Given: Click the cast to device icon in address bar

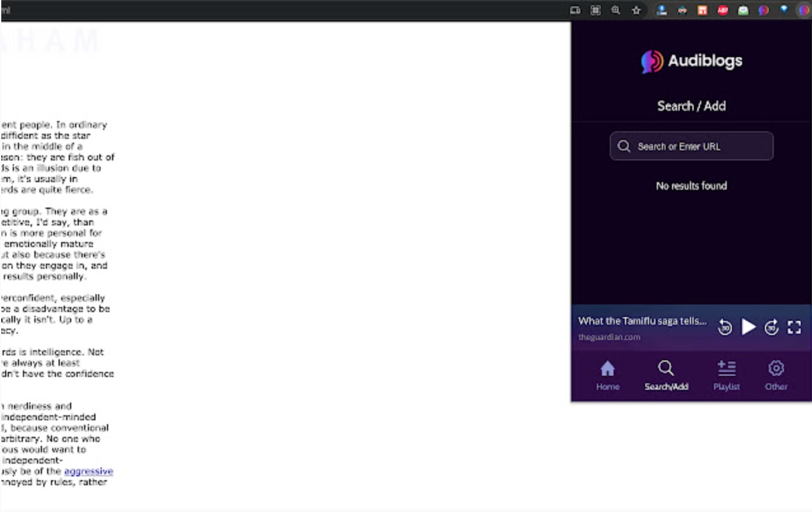Looking at the screenshot, I should 575,10.
